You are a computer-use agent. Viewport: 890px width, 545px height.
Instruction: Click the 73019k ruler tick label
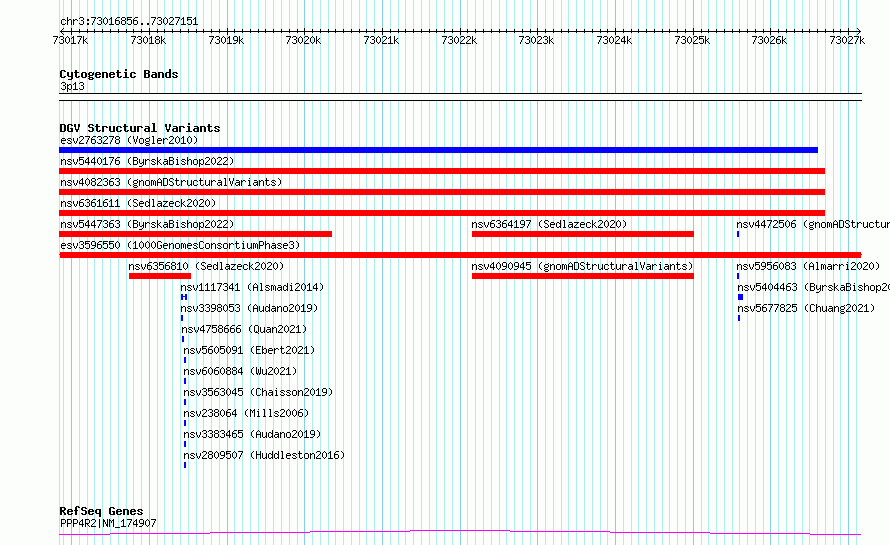tap(226, 40)
